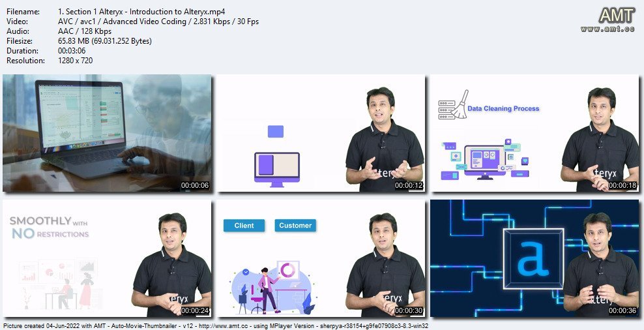The width and height of the screenshot is (644, 330).
Task: Click the timestamp 00:00:30
Action: (x=409, y=310)
